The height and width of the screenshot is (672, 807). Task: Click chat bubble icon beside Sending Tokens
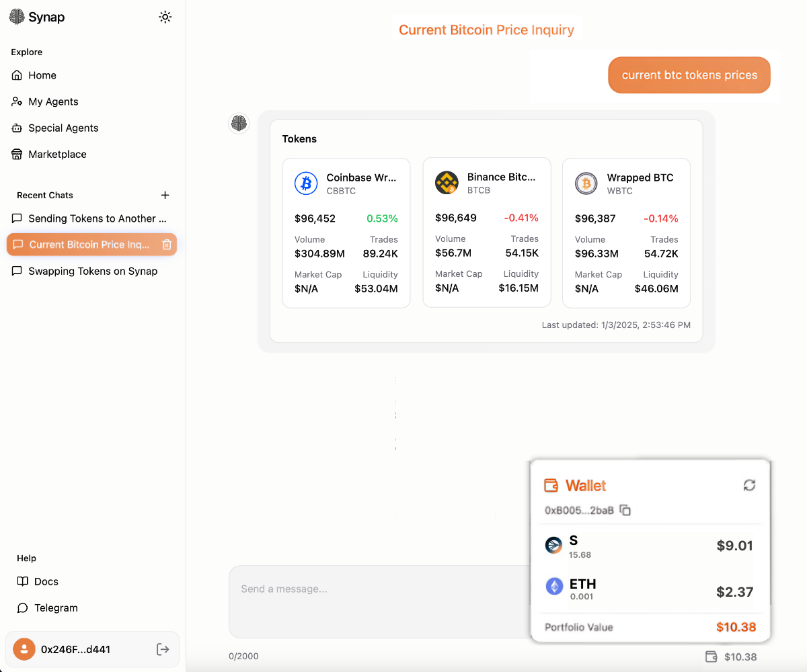pos(17,218)
